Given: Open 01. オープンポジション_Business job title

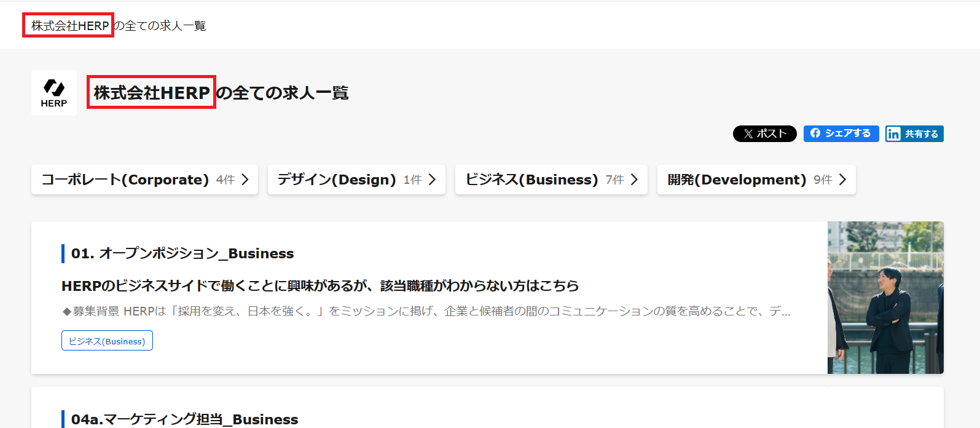Looking at the screenshot, I should (x=182, y=253).
